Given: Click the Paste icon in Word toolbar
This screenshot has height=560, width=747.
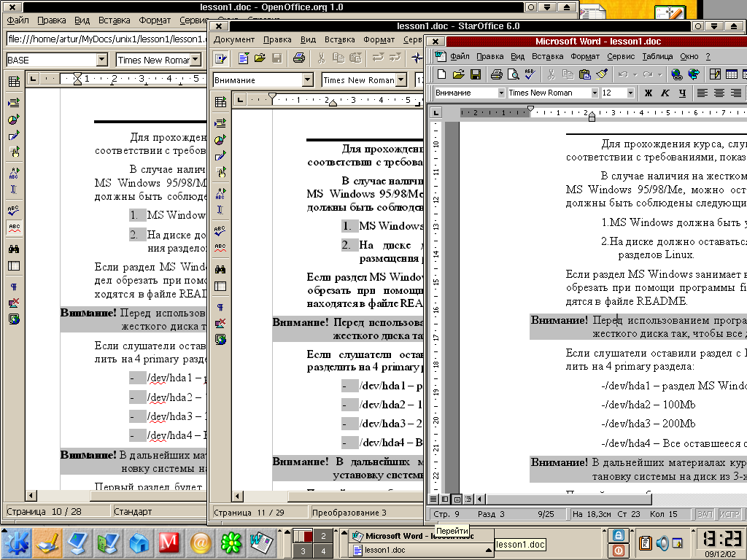Looking at the screenshot, I should click(x=584, y=74).
